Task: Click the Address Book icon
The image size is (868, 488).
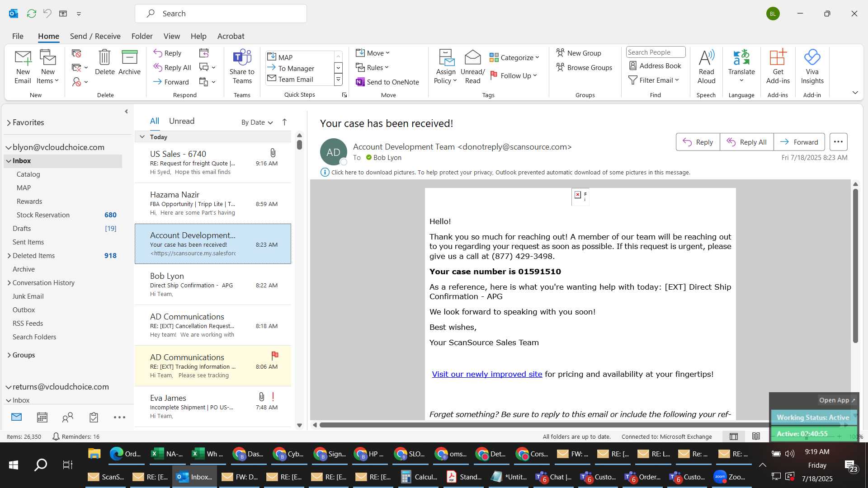Action: [x=633, y=66]
